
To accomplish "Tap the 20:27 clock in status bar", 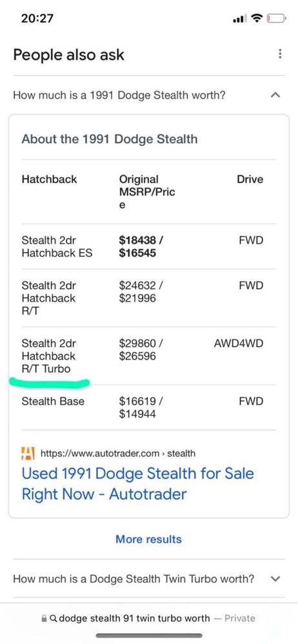I will pos(37,18).
